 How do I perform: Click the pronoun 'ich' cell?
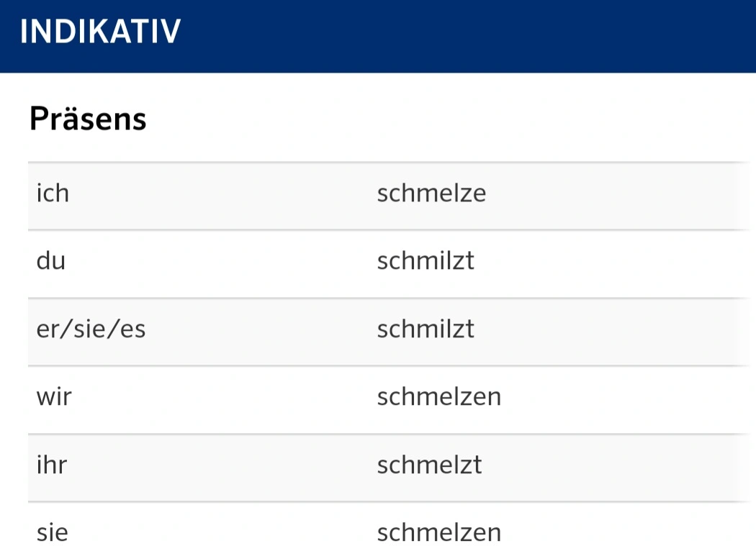point(53,194)
